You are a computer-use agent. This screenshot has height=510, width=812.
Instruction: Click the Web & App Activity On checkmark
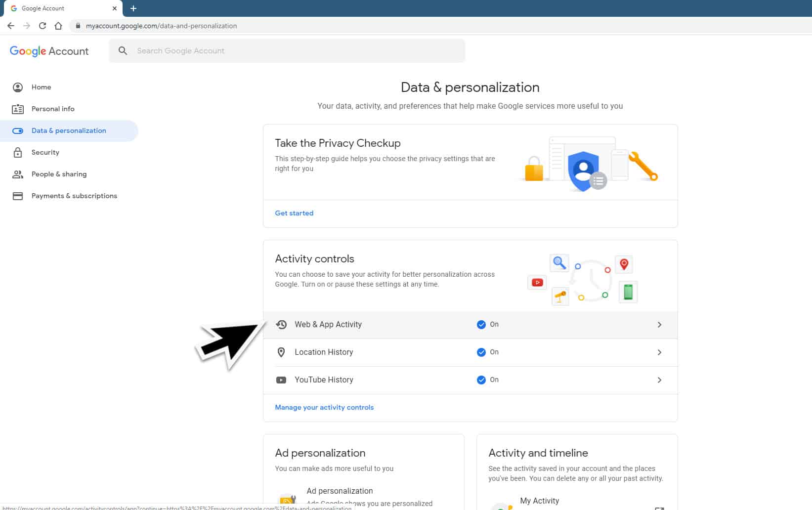click(481, 324)
